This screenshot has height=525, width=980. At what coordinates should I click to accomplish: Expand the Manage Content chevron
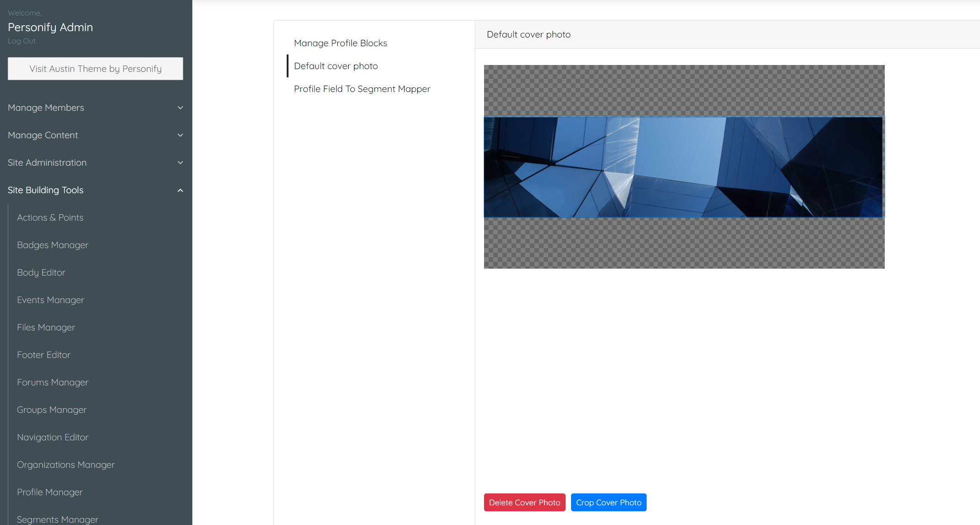(x=180, y=135)
